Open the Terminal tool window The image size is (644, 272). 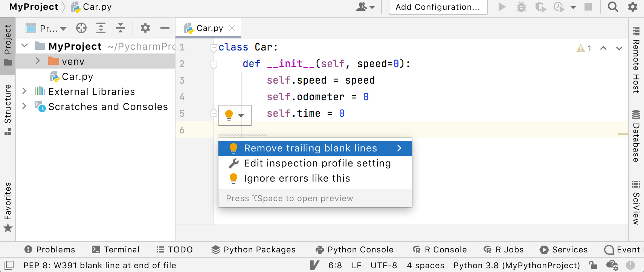coord(116,249)
